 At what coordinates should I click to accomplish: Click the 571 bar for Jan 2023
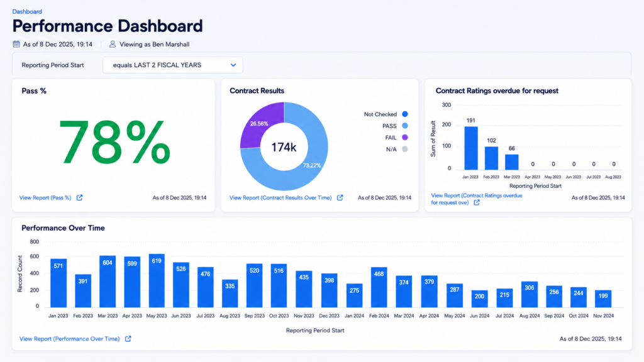(58, 283)
